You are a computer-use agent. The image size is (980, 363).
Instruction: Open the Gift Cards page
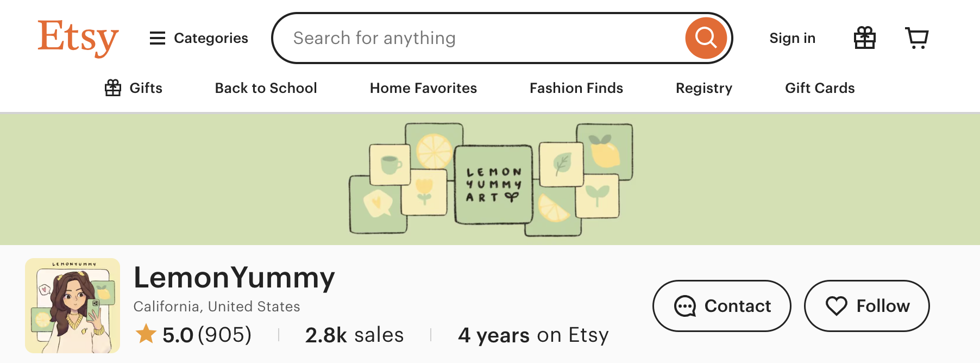(x=820, y=88)
